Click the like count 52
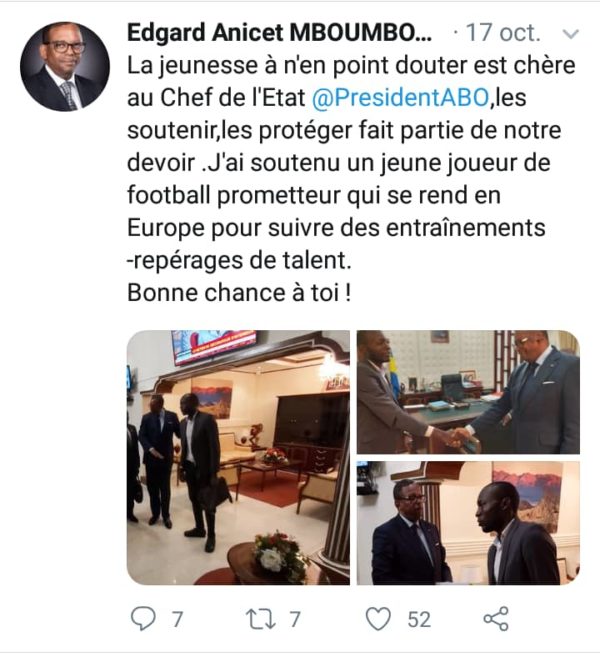The width and height of the screenshot is (600, 657). (419, 619)
